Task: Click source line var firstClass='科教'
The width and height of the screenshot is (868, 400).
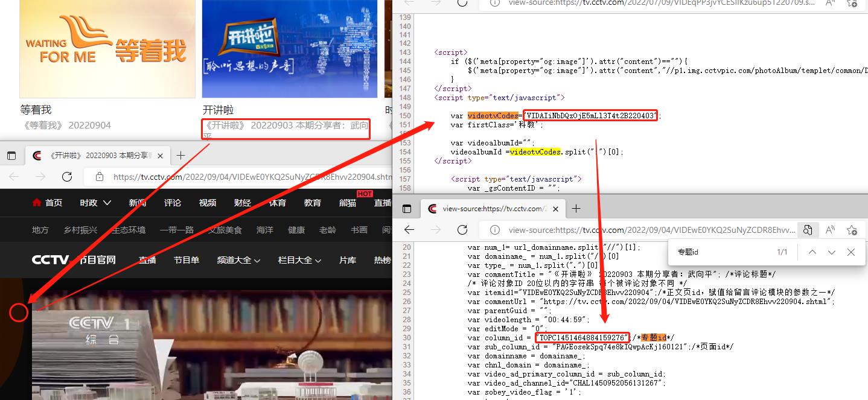Action: (497, 125)
